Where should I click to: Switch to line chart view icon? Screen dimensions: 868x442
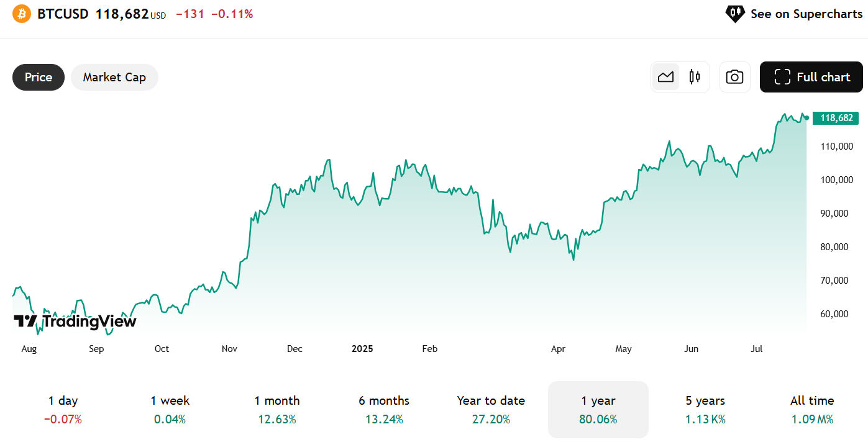[x=665, y=77]
